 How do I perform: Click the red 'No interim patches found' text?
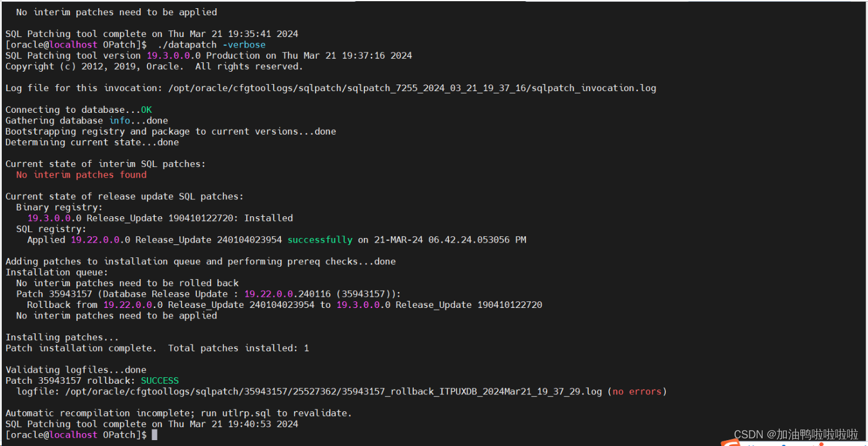[x=81, y=175]
